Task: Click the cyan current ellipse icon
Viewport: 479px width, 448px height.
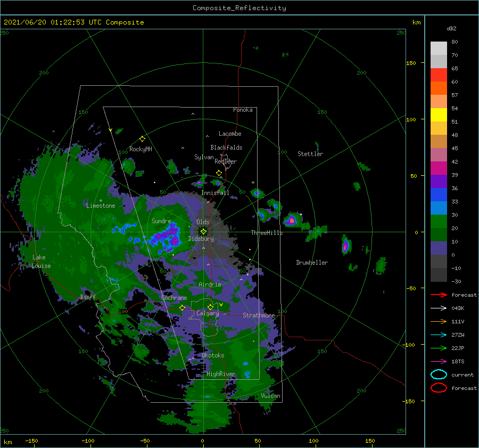Action: (439, 374)
